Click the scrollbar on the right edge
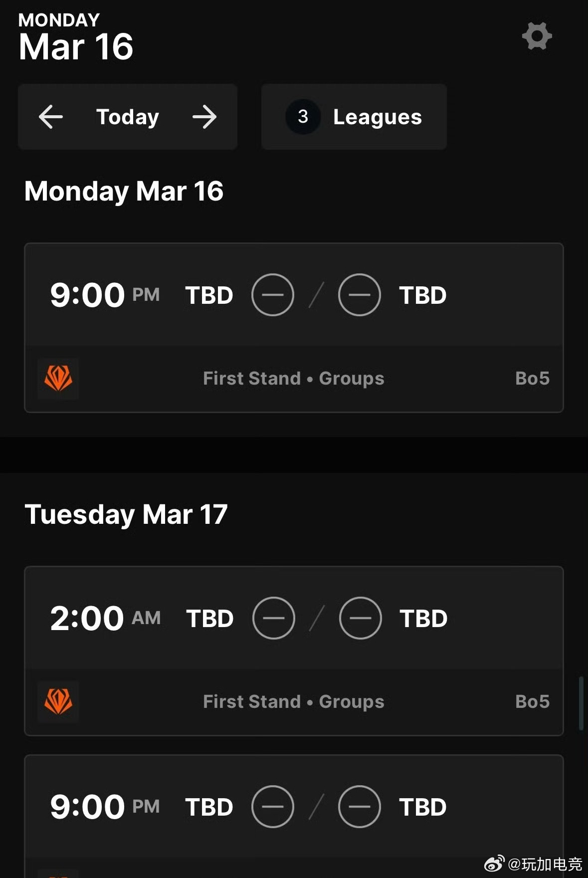The height and width of the screenshot is (878, 588). pyautogui.click(x=581, y=703)
